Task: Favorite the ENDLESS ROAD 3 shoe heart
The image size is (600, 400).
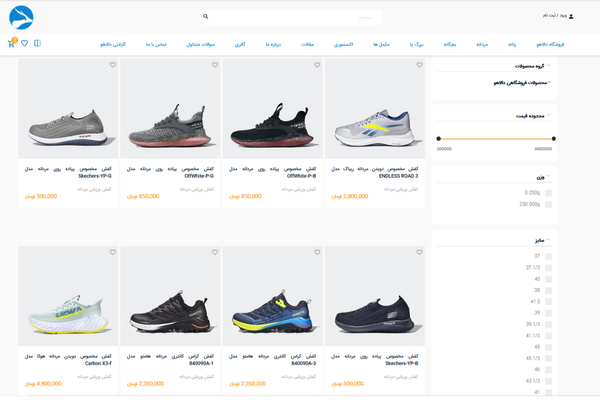Action: click(419, 65)
